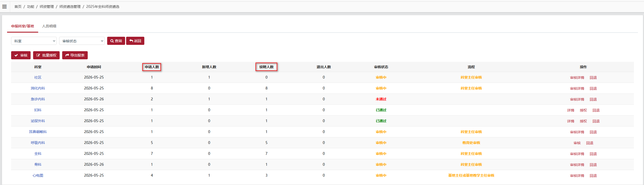Expand the 科室 dropdown filter
Viewport: 644px width, 185px height.
click(34, 41)
